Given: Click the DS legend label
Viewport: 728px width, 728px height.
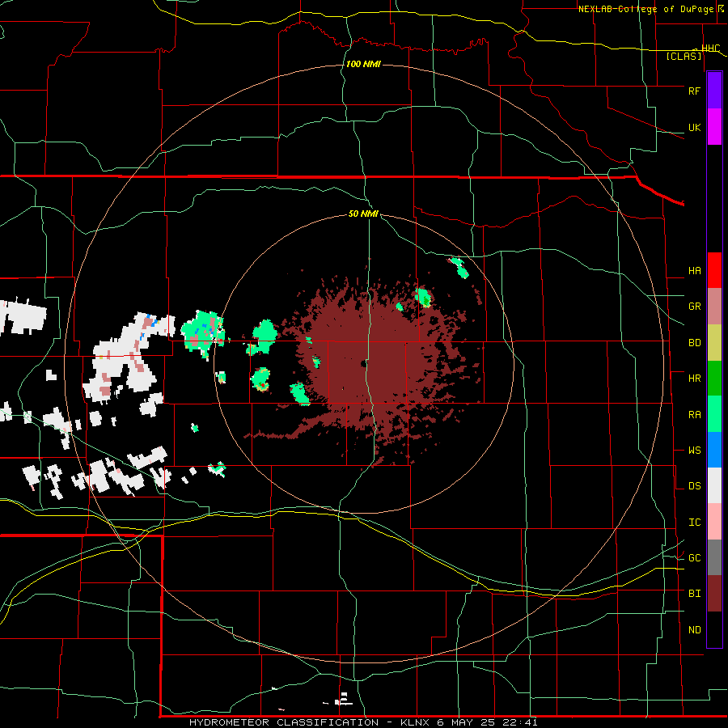Looking at the screenshot, I should click(694, 486).
